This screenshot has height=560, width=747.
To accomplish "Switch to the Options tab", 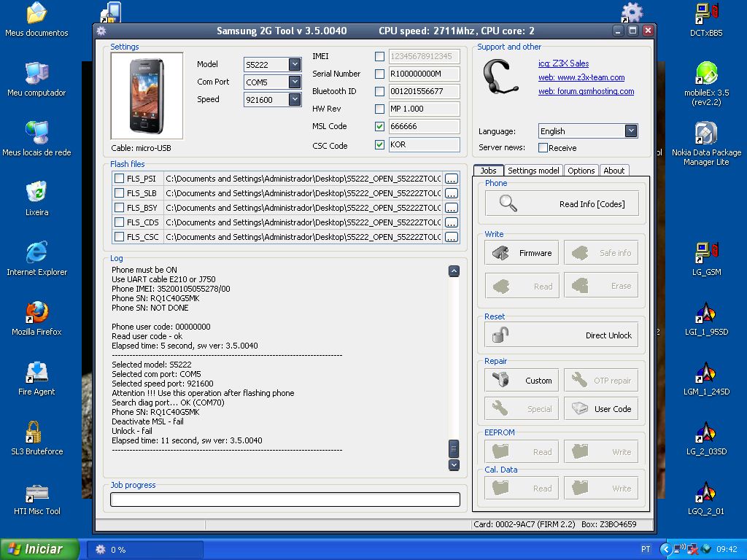I will click(x=581, y=171).
